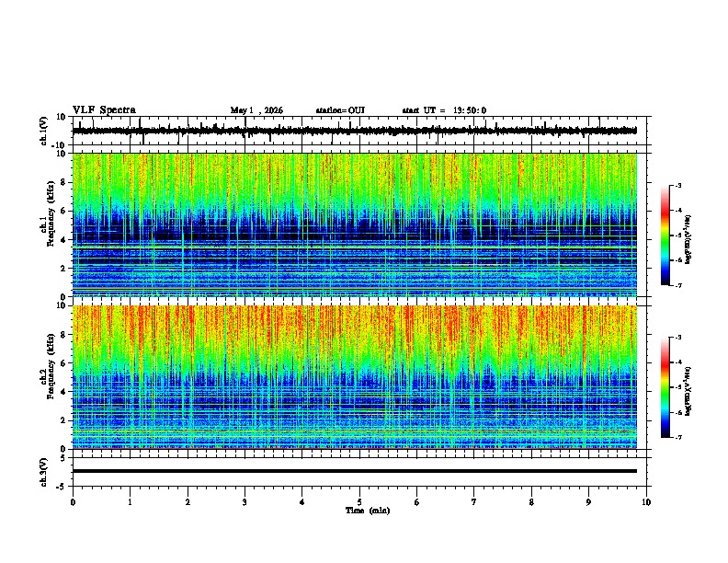Click the ch.3 flat voltage line
Image resolution: width=728 pixels, height=563 pixels.
coord(355,471)
